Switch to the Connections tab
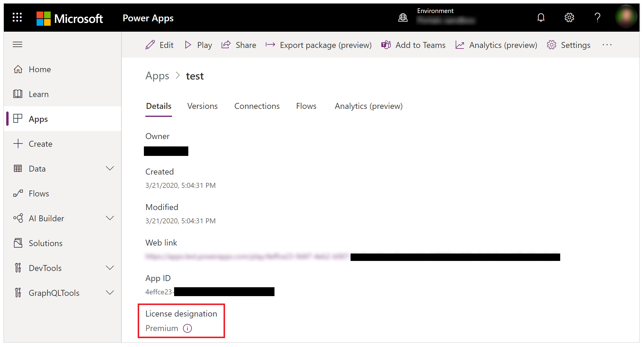 [x=257, y=106]
